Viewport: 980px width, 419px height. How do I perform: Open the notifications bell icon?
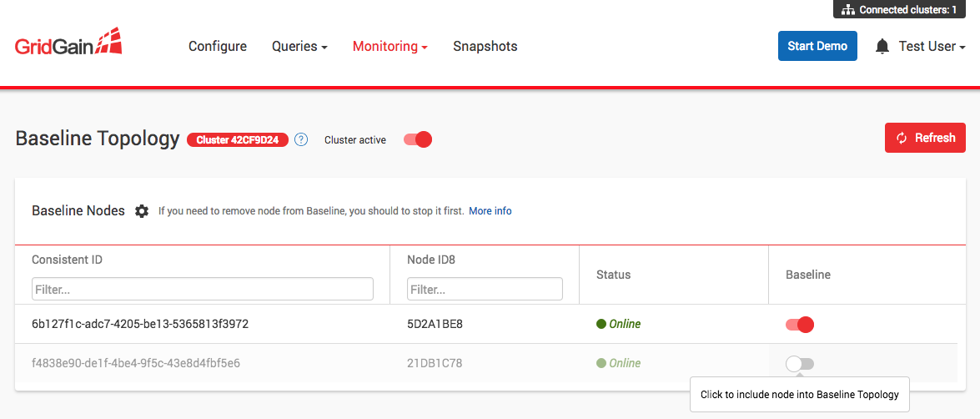coord(882,46)
